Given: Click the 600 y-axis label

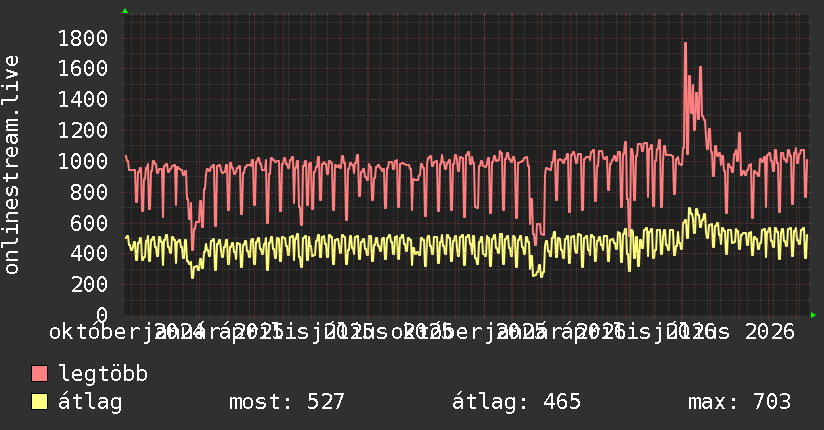Looking at the screenshot, I should pos(89,223).
